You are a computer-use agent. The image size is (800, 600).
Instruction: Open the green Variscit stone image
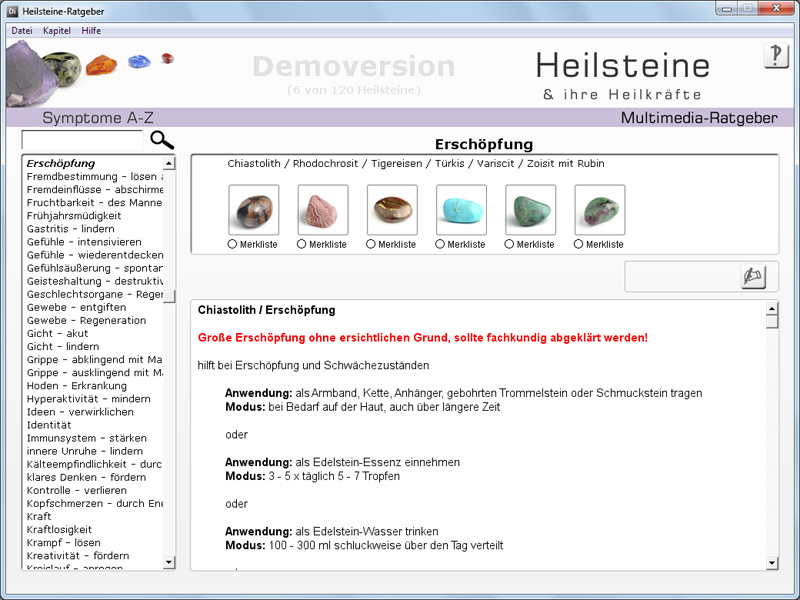point(531,210)
